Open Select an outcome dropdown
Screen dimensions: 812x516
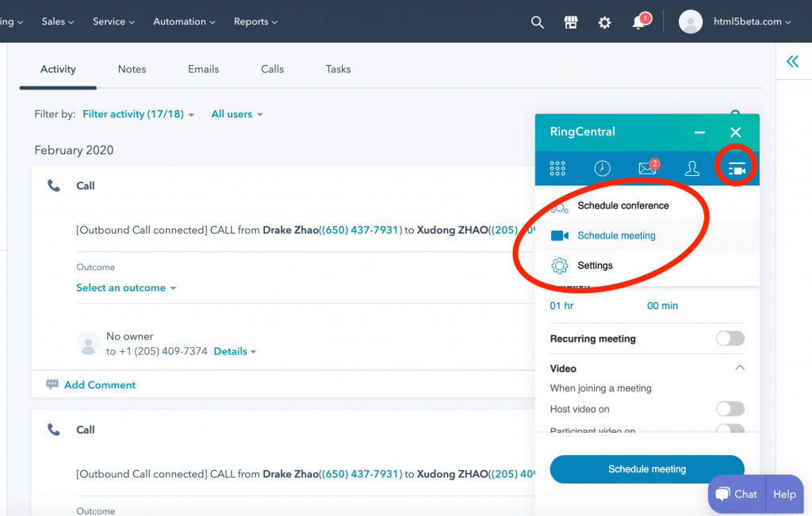click(x=126, y=288)
